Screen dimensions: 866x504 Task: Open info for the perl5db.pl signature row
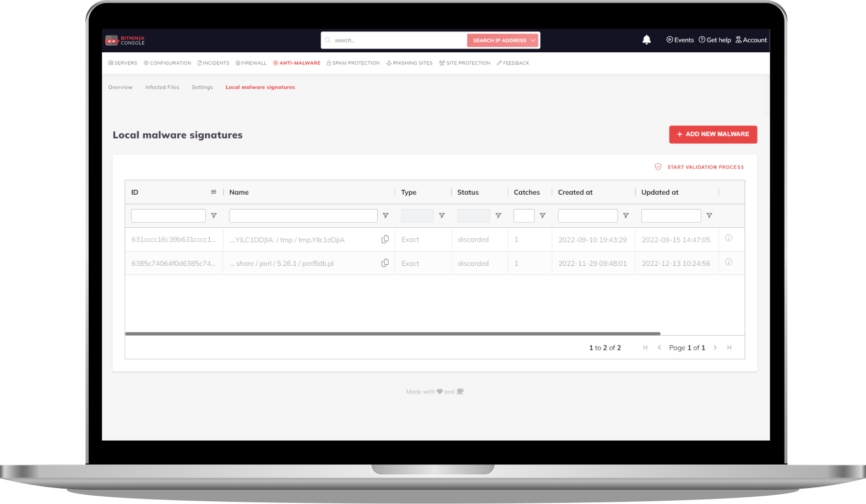[728, 262]
